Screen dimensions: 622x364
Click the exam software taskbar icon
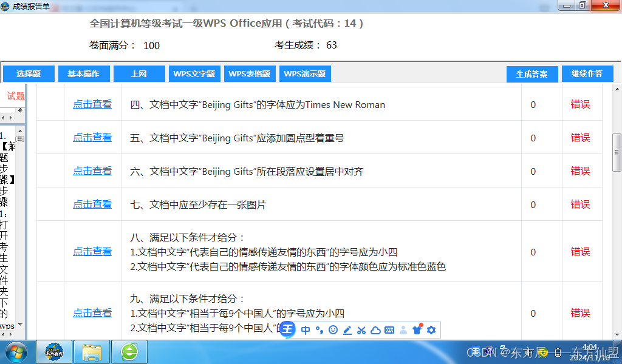point(54,352)
